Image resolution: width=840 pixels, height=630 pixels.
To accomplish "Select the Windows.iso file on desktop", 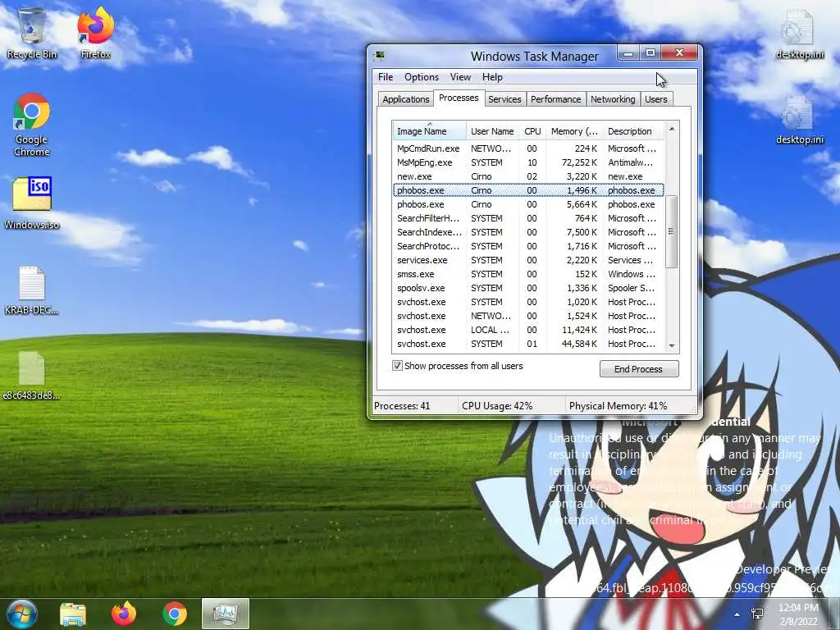I will [x=32, y=203].
